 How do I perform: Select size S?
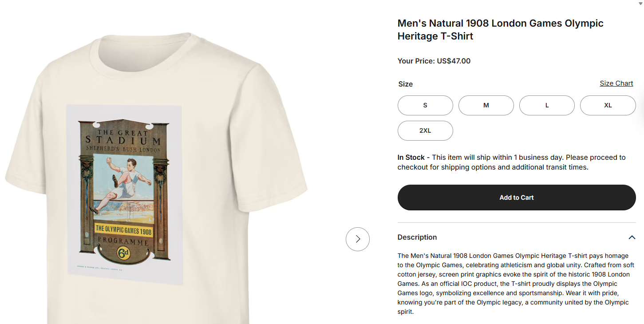pyautogui.click(x=425, y=105)
